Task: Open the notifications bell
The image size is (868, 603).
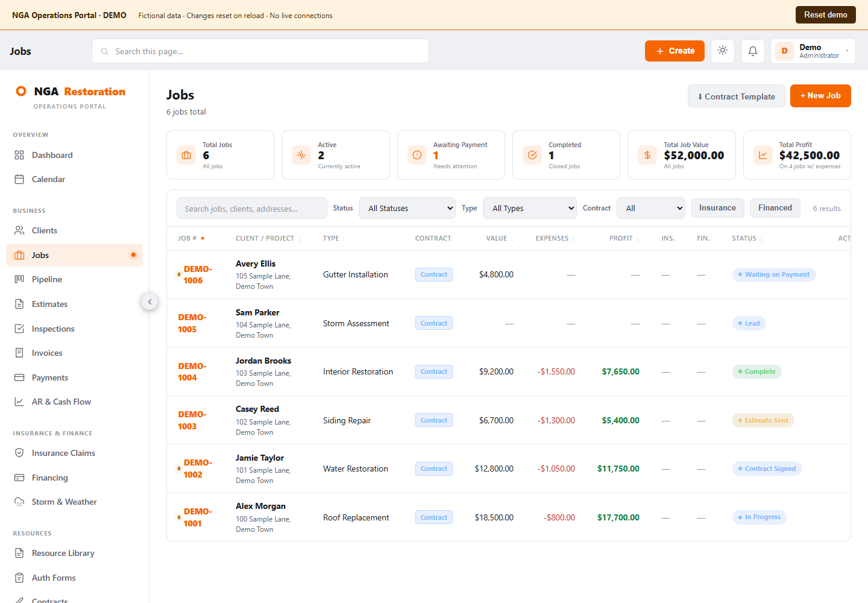Action: 753,51
